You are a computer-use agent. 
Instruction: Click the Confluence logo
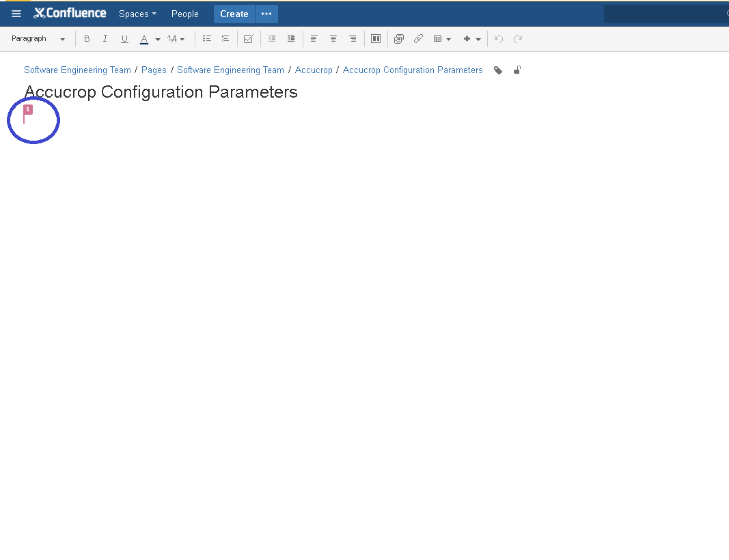point(70,14)
